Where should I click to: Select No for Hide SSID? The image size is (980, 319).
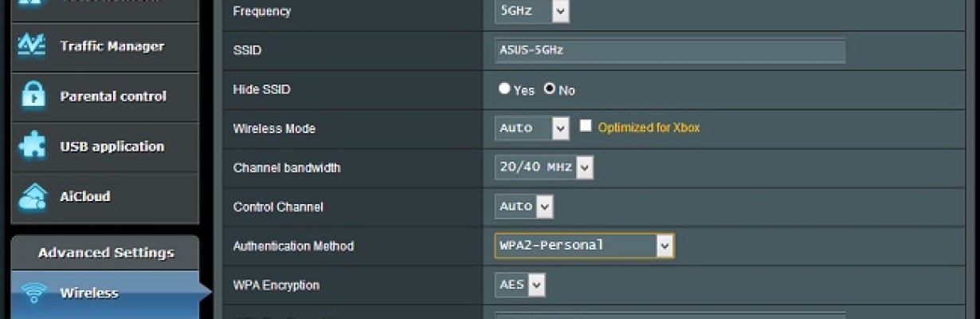[550, 89]
